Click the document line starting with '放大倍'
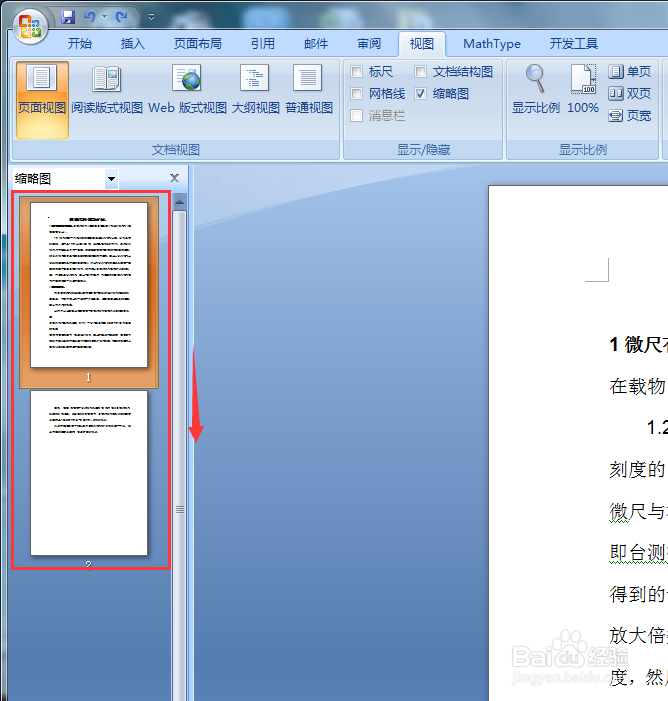The width and height of the screenshot is (668, 701). pos(638,635)
